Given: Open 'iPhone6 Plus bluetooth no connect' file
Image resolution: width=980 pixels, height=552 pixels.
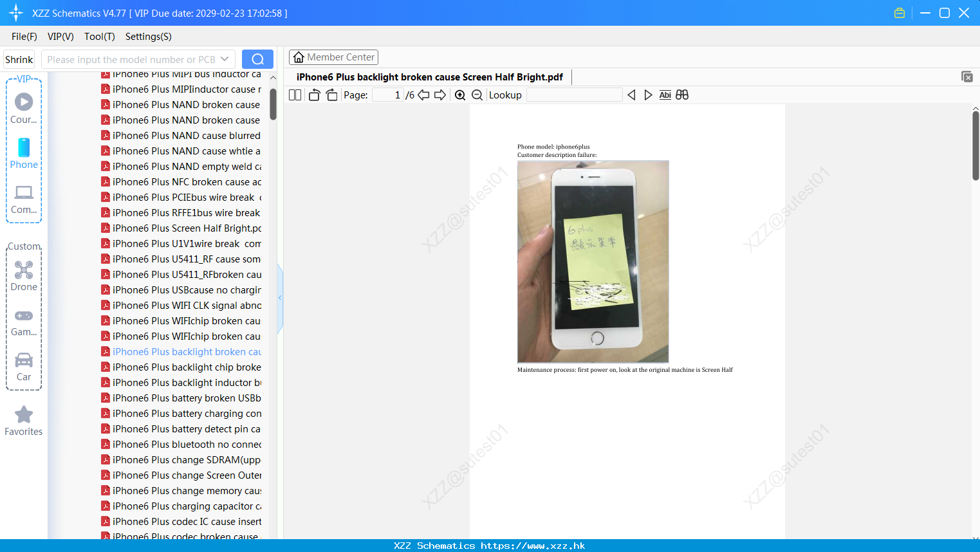Looking at the screenshot, I should [181, 445].
